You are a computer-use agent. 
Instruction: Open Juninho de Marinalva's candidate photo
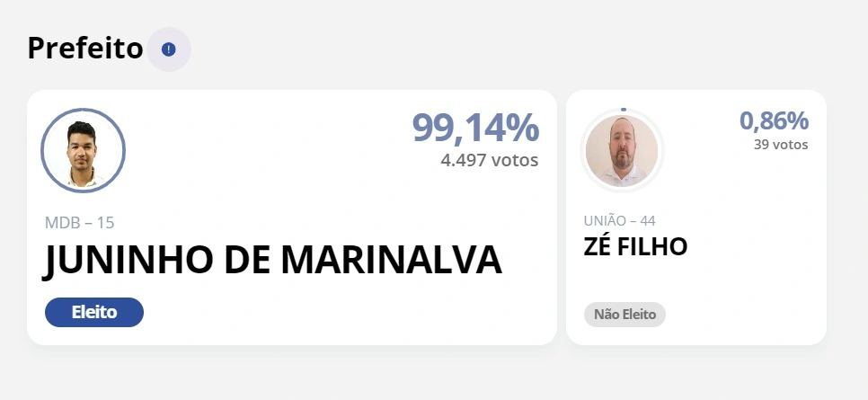83,151
